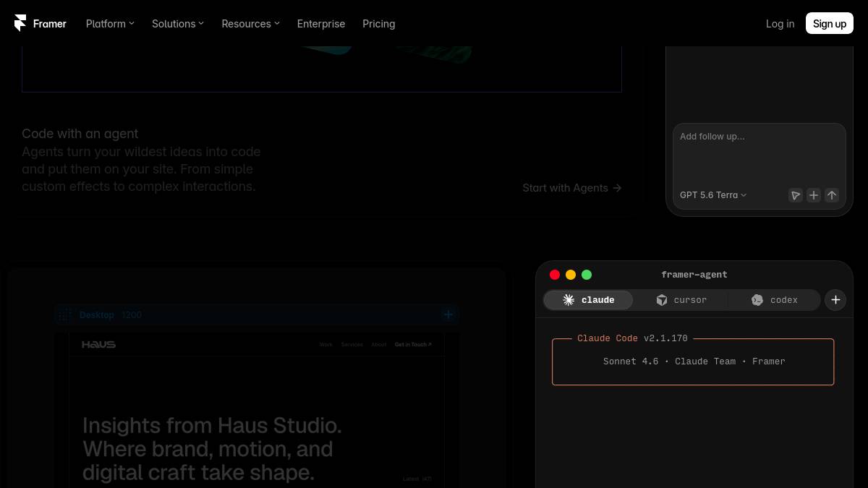868x488 pixels.
Task: Click the Sonnet 4.6 · Claude Team · Framer text
Action: click(694, 361)
